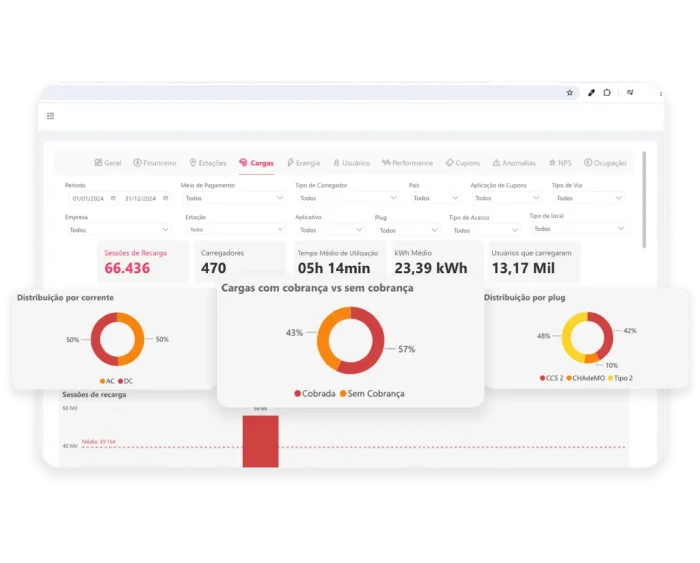
Task: Open the sidebar hamburger menu
Action: click(51, 116)
